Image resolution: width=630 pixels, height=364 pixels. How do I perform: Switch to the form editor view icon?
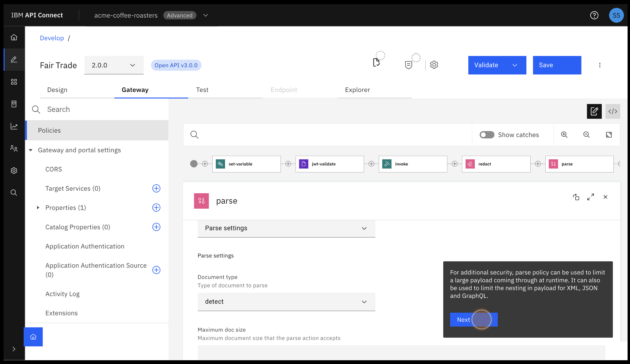pyautogui.click(x=594, y=111)
